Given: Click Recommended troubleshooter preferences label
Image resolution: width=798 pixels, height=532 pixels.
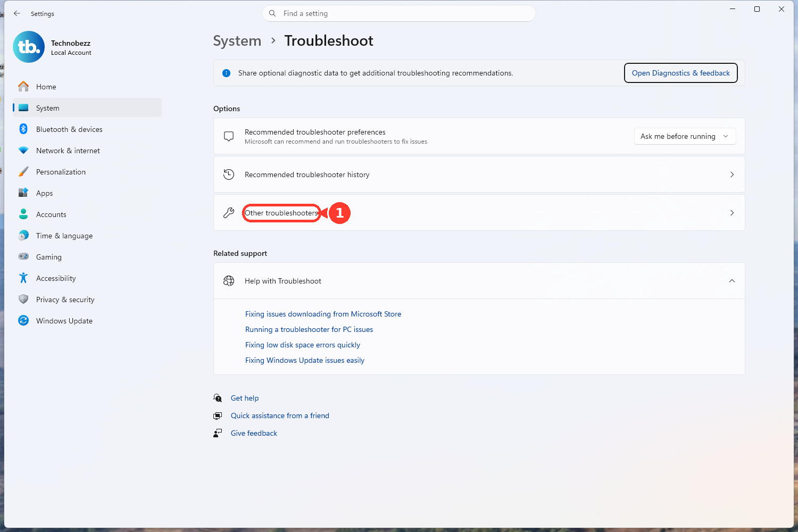Looking at the screenshot, I should tap(315, 132).
